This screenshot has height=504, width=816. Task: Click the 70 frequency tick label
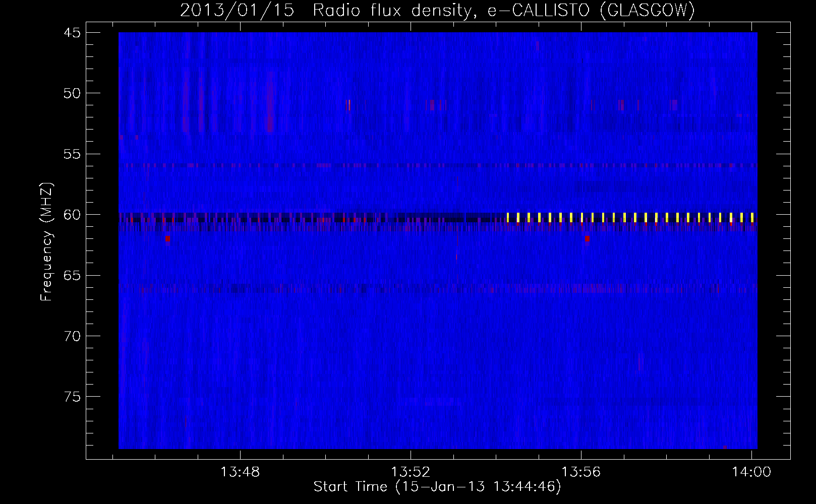(x=72, y=336)
